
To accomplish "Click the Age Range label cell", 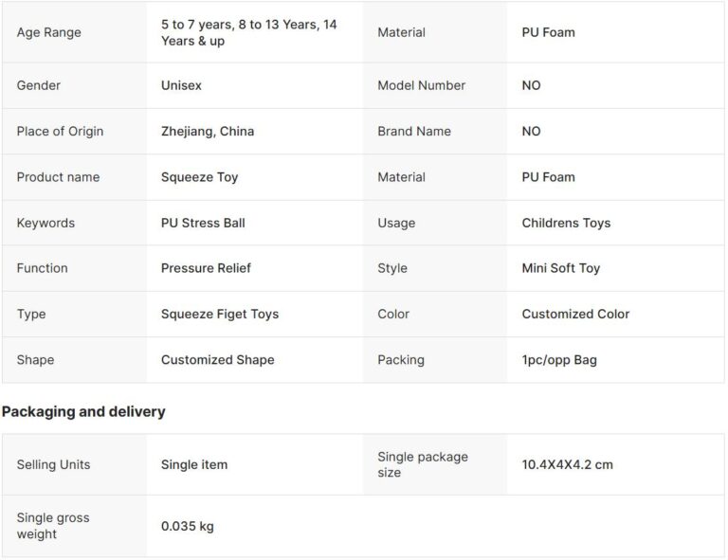I will point(49,32).
